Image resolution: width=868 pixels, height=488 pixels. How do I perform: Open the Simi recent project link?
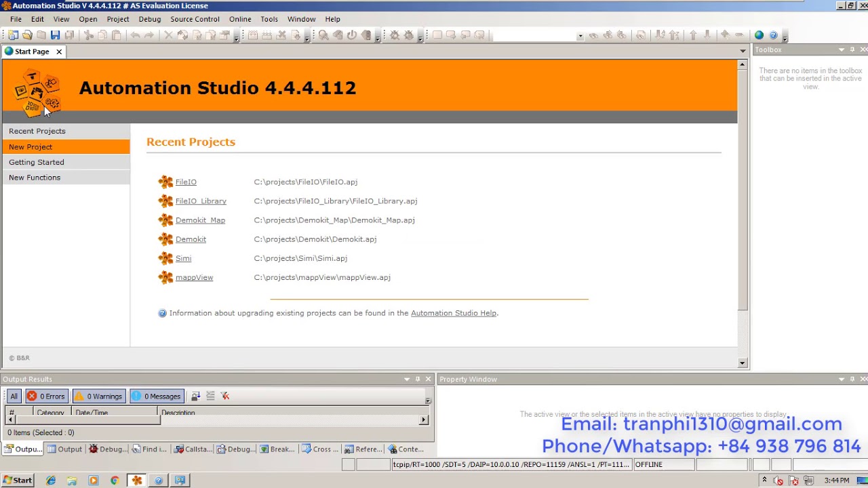pos(183,258)
